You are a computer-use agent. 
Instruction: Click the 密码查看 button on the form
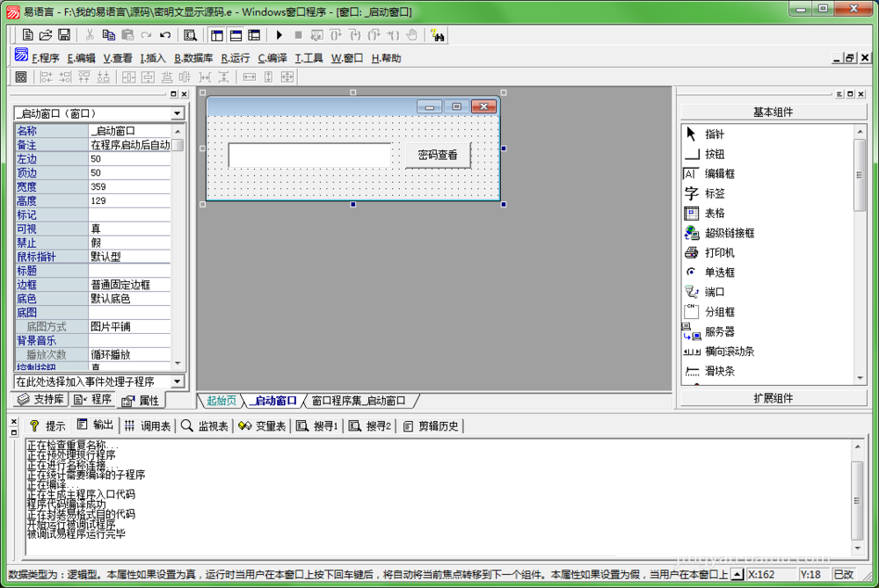tap(437, 156)
